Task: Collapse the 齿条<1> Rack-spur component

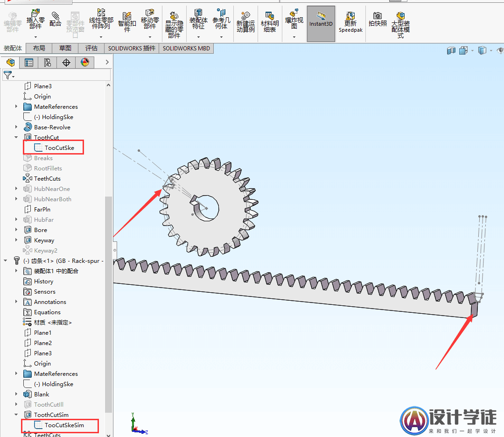Action: click(6, 261)
